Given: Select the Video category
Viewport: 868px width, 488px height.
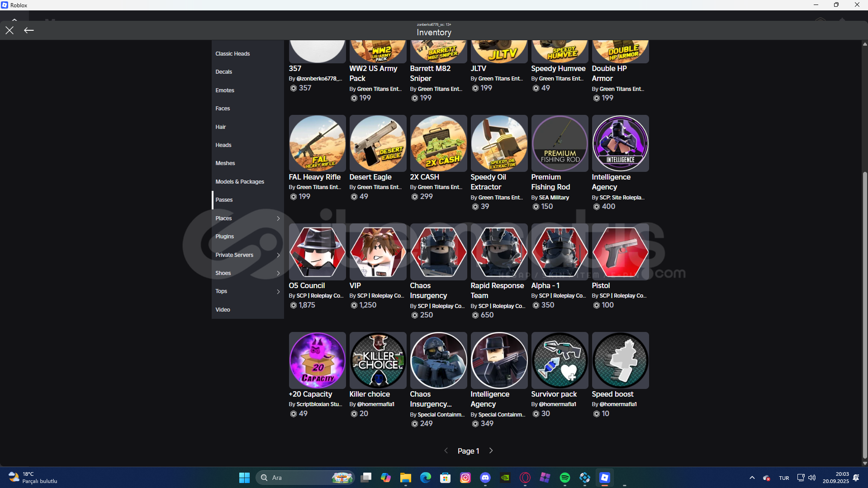Looking at the screenshot, I should click(x=248, y=310).
